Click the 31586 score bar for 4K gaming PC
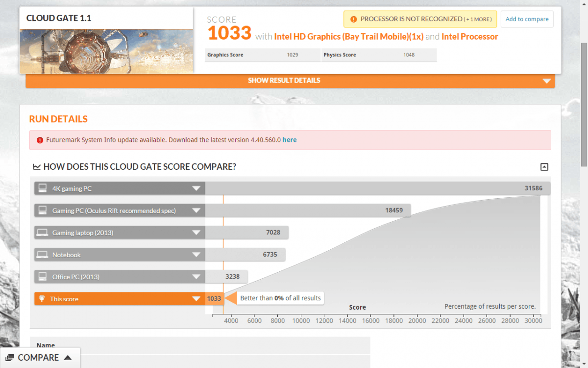This screenshot has width=588, height=368. coord(378,188)
